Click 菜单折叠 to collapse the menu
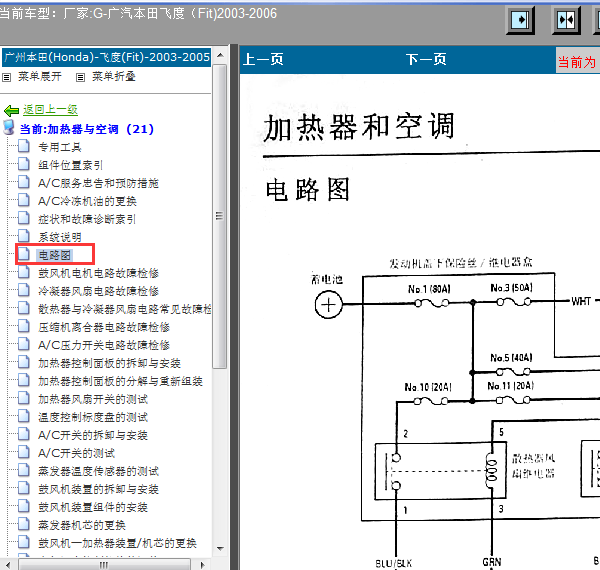This screenshot has height=570, width=600. coord(114,77)
